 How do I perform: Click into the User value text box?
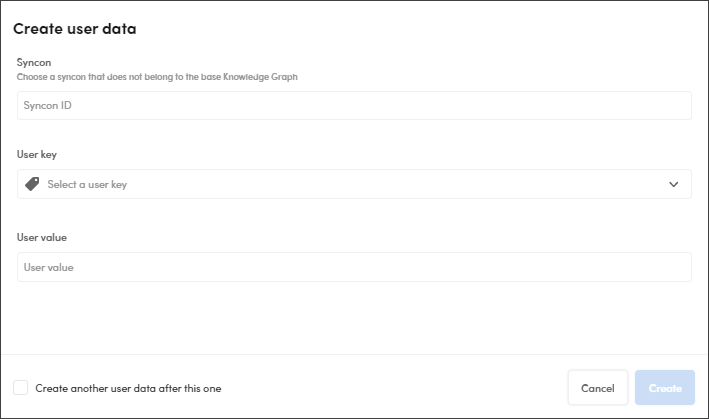pyautogui.click(x=354, y=267)
